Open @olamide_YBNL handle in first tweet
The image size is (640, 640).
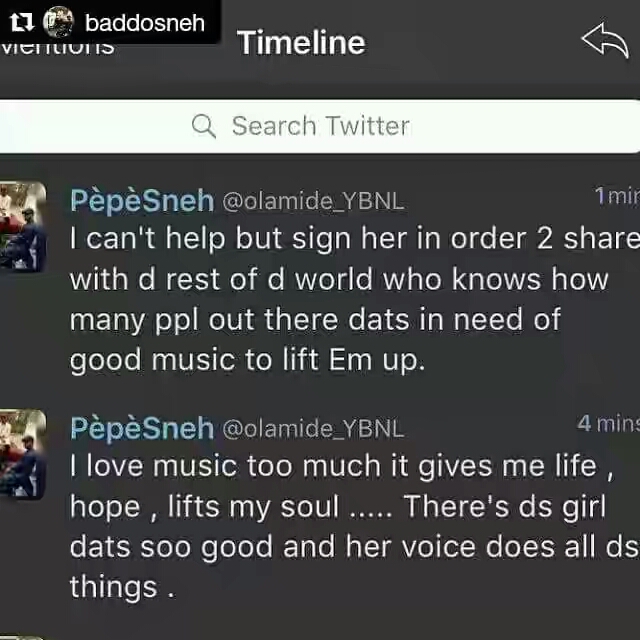coord(313,201)
